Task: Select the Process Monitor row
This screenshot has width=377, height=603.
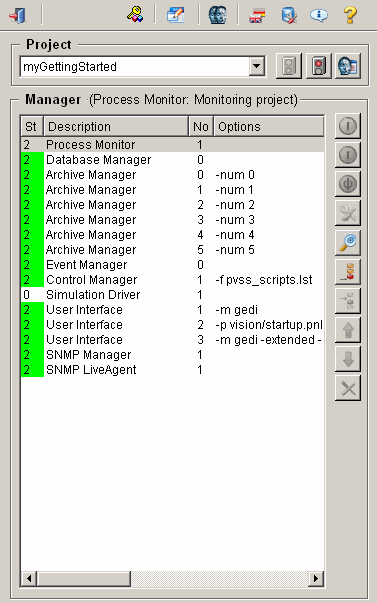Action: coord(172,145)
